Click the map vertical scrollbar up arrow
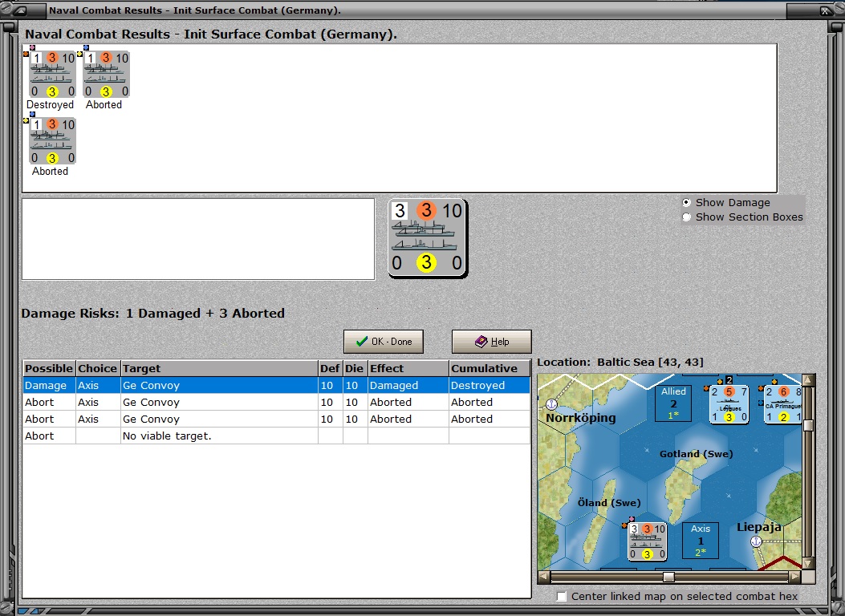The height and width of the screenshot is (616, 845). pos(808,380)
